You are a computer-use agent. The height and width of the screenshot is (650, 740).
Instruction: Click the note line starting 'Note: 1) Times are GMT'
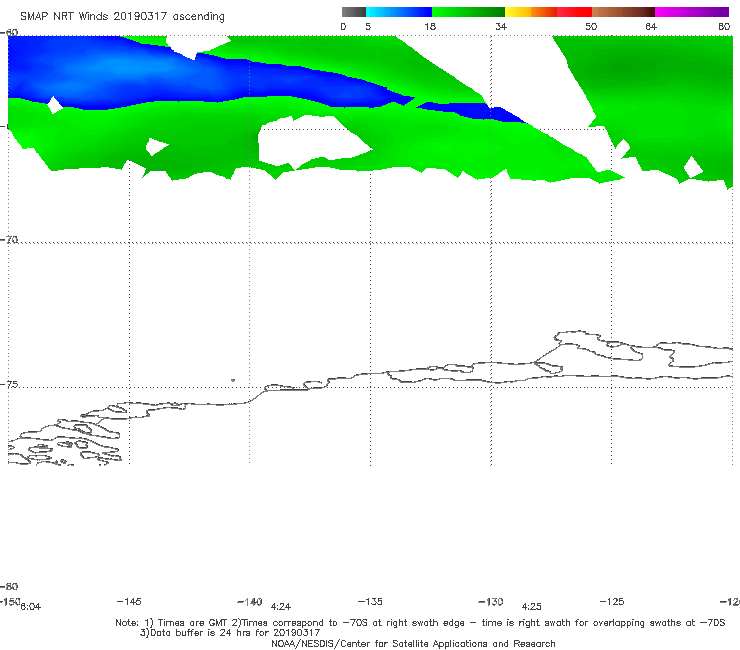420,623
